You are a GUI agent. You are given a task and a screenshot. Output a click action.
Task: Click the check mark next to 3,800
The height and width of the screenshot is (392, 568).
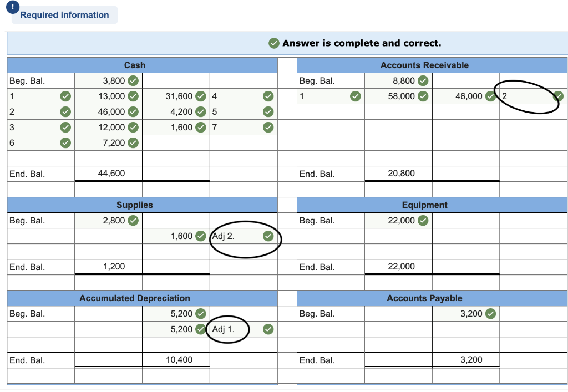133,81
